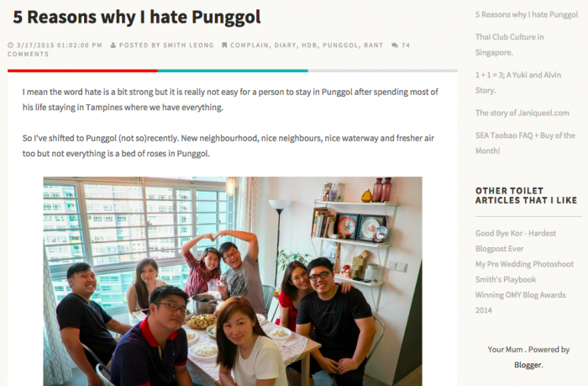Image resolution: width=588 pixels, height=386 pixels.
Task: Click the Blogger link in footer
Action: click(528, 365)
